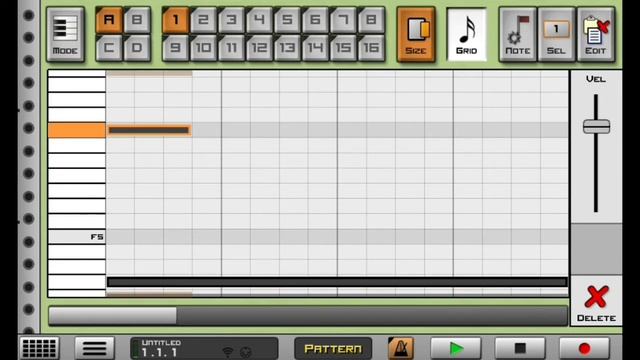Choose pattern slot 8
Image resolution: width=640 pixels, height=360 pixels.
coord(371,20)
